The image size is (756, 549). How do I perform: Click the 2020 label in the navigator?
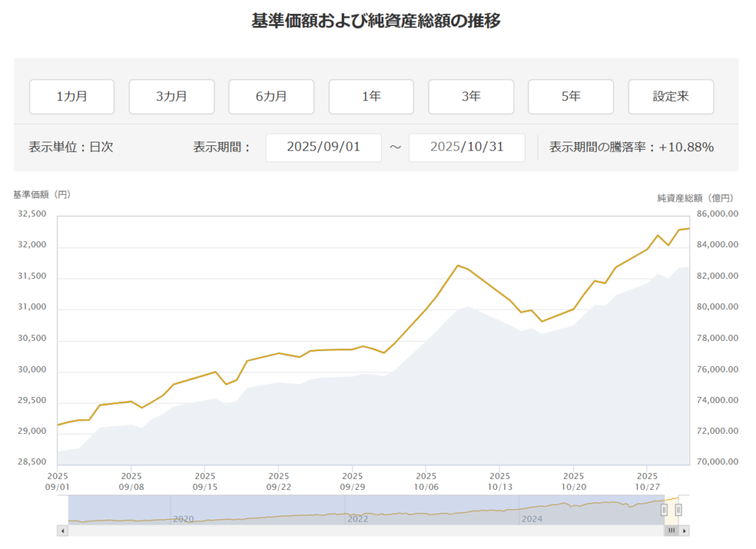click(x=183, y=519)
